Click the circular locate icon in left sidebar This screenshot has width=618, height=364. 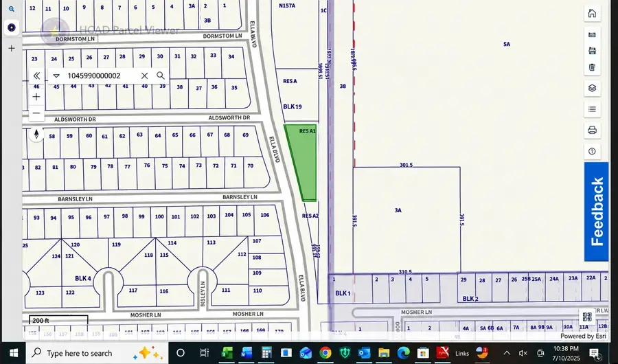pos(12,27)
